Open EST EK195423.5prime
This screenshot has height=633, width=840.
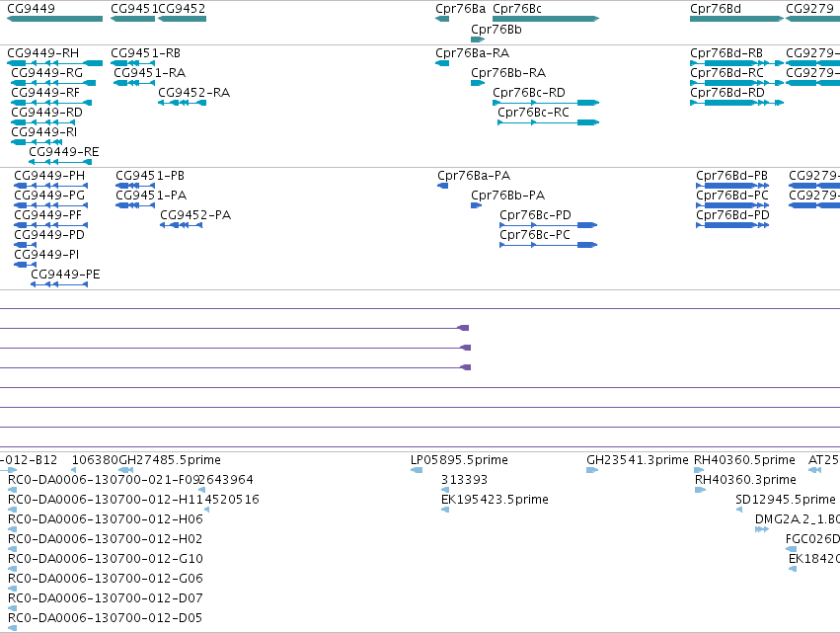click(495, 500)
